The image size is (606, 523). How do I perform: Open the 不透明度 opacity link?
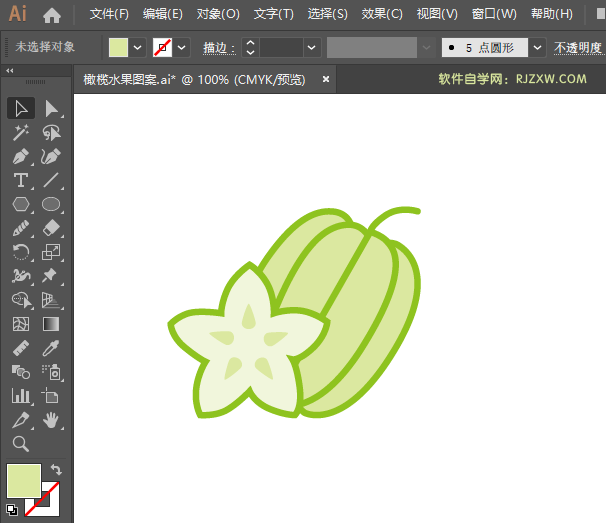point(578,48)
